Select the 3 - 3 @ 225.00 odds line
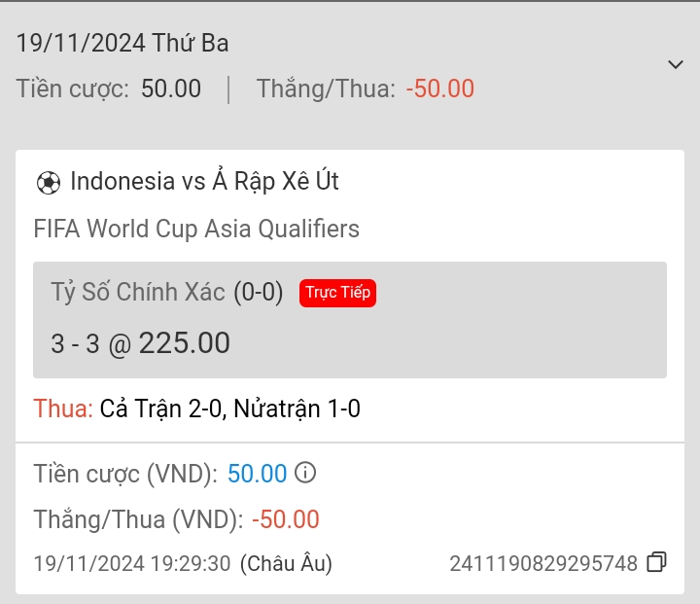 (140, 343)
